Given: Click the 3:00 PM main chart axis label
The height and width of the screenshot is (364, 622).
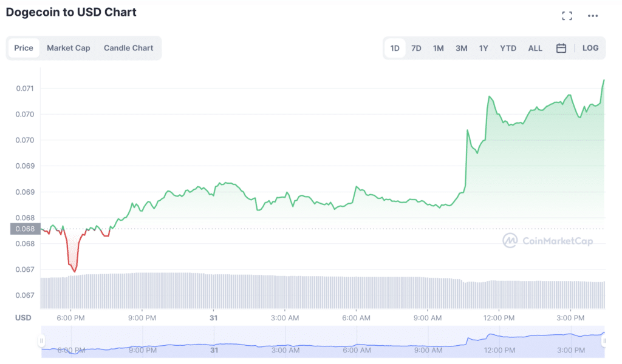Looking at the screenshot, I should click(x=570, y=318).
